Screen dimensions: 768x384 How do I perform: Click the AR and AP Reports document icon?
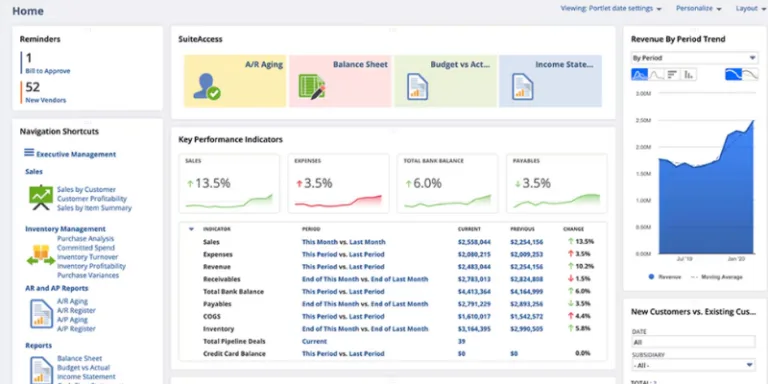tap(42, 314)
